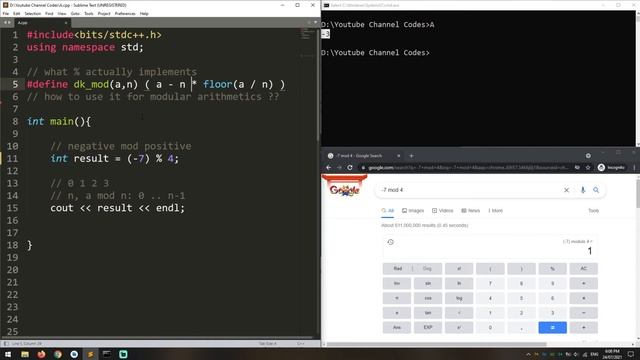Viewport: 640px width, 360px height.
Task: Open calculator history clock icon
Action: [x=391, y=242]
